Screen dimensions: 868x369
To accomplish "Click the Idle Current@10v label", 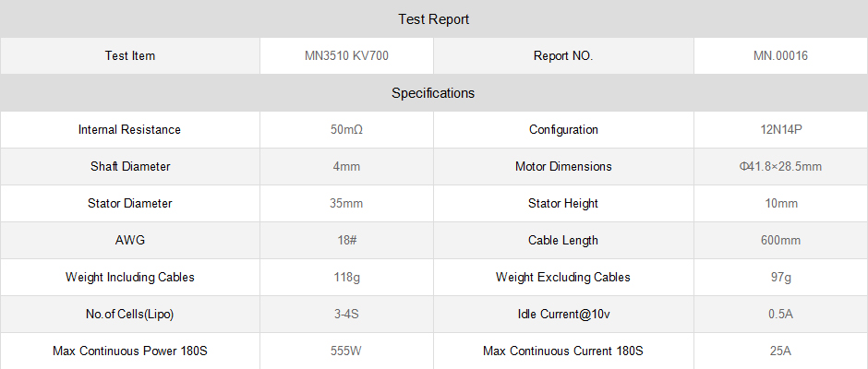I will (563, 315).
